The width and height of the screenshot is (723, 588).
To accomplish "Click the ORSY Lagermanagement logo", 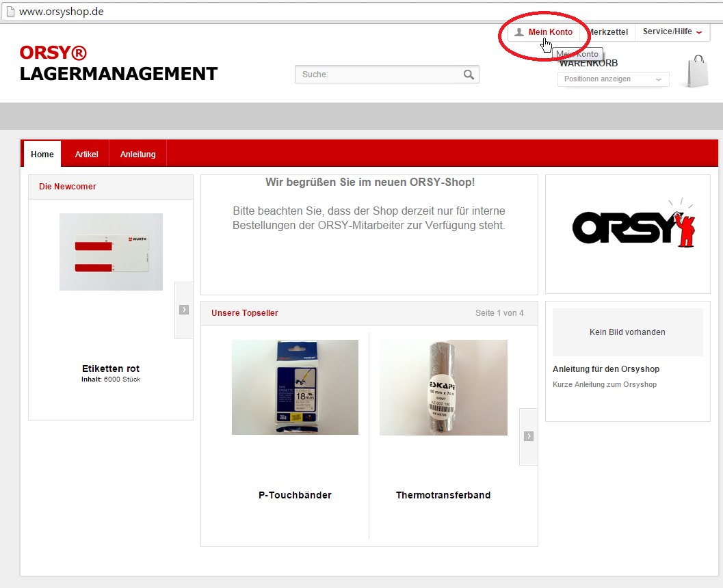I will click(x=118, y=63).
